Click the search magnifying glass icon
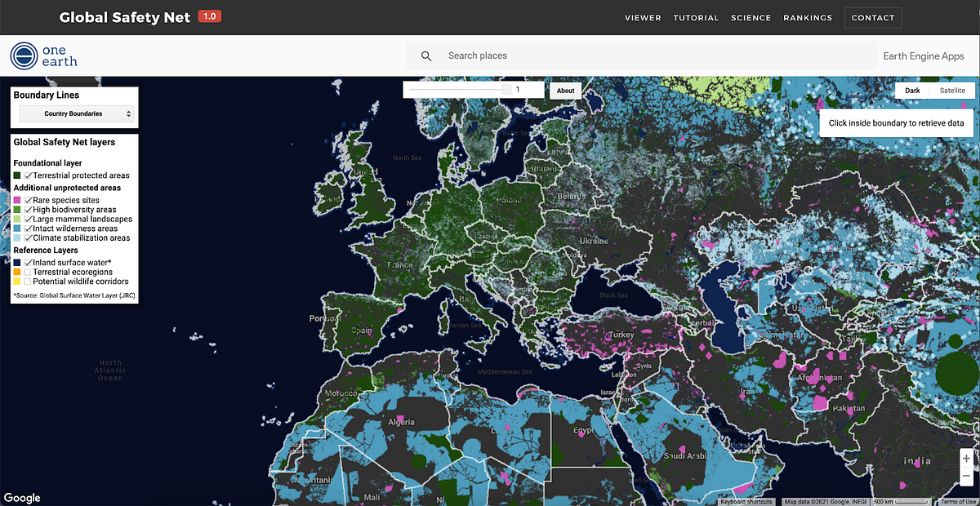This screenshot has width=980, height=506. (x=426, y=55)
